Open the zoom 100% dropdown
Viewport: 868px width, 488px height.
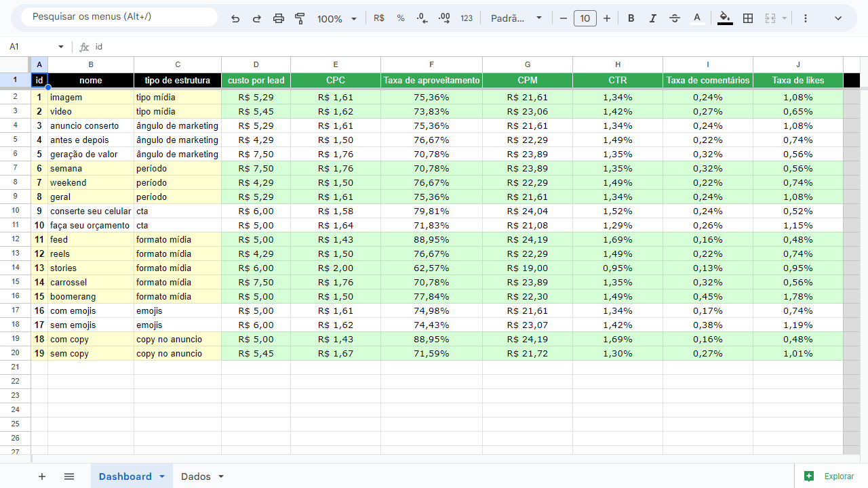pyautogui.click(x=336, y=19)
